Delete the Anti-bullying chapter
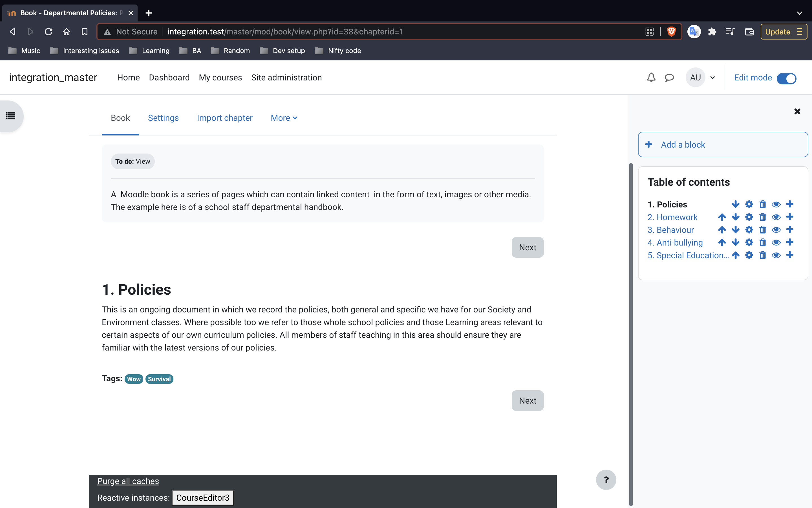Image resolution: width=812 pixels, height=508 pixels. click(763, 243)
